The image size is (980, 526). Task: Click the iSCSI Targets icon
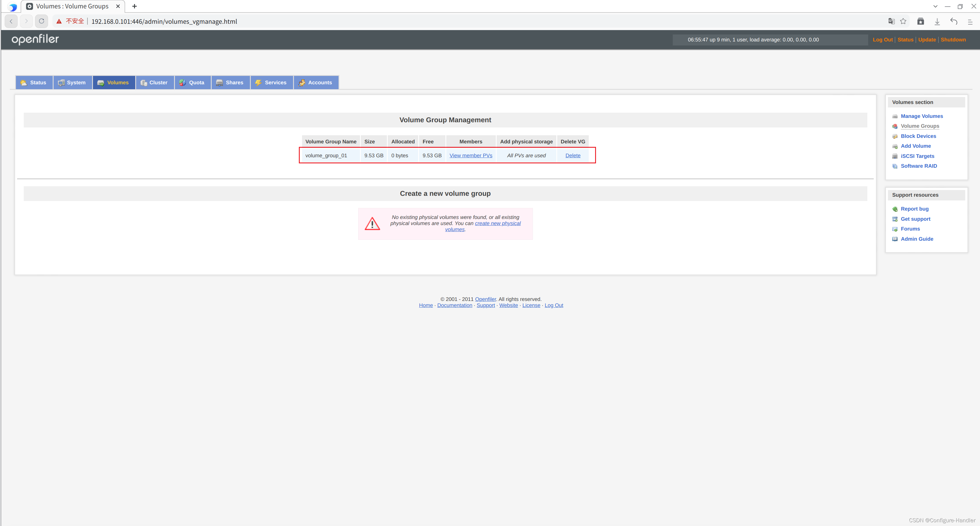coord(895,156)
